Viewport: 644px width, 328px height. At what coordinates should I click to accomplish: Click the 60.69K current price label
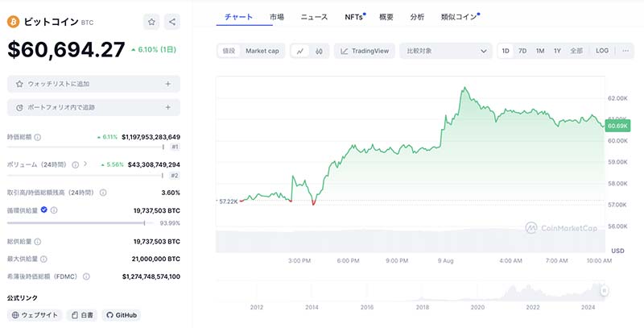617,126
